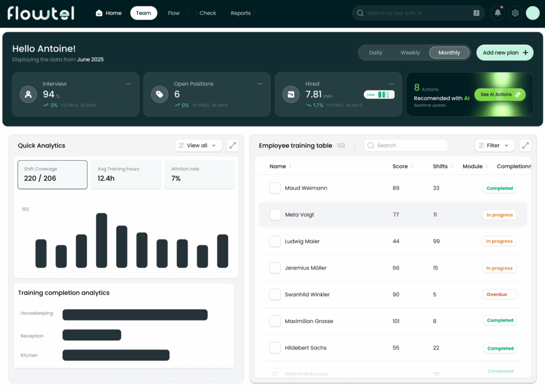545x392 pixels.
Task: Click the Hired card three-dot menu
Action: [391, 84]
